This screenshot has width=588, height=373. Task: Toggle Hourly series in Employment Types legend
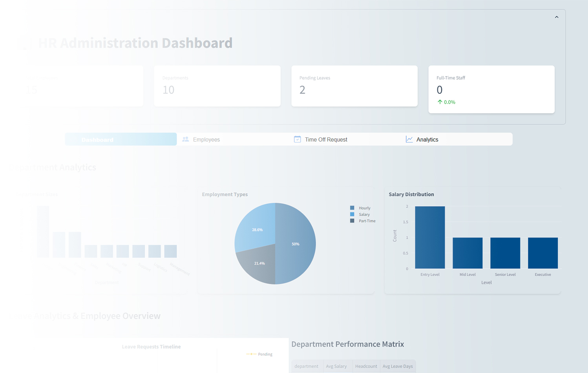360,208
